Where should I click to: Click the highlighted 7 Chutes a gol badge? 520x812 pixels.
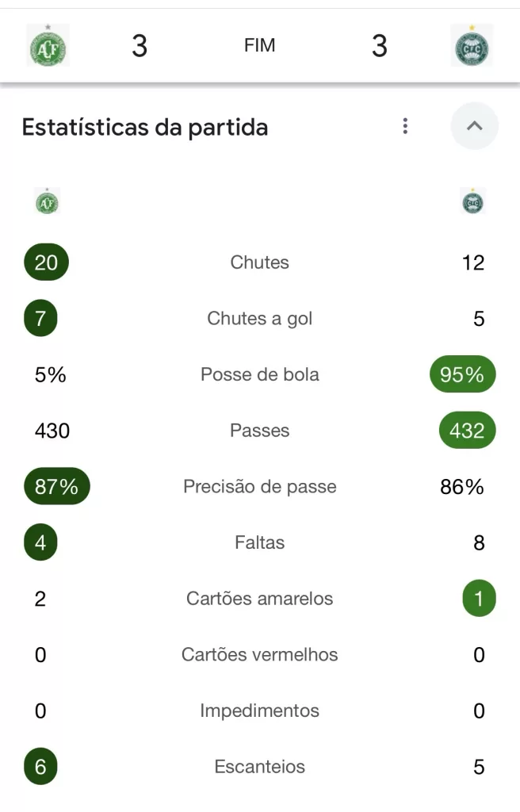tap(40, 319)
